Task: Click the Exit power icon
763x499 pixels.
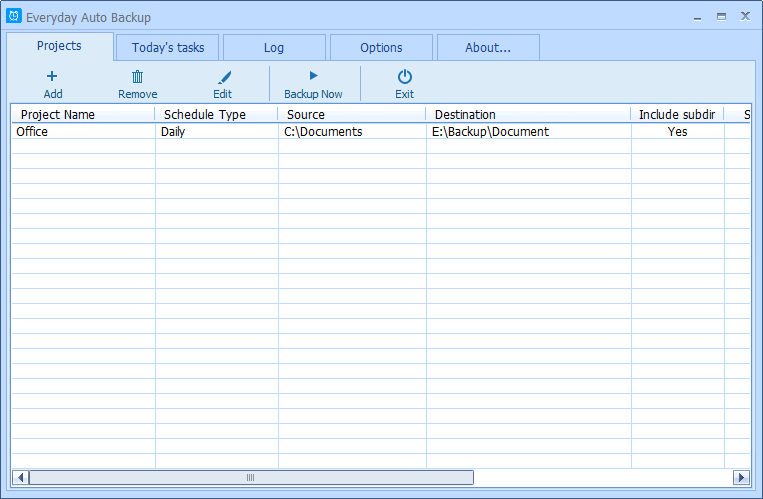Action: [405, 76]
